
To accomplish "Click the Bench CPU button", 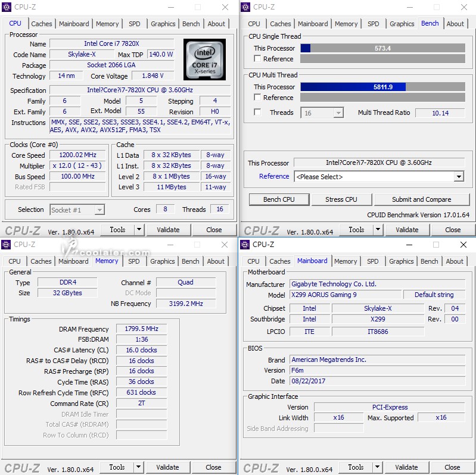I will (x=279, y=199).
